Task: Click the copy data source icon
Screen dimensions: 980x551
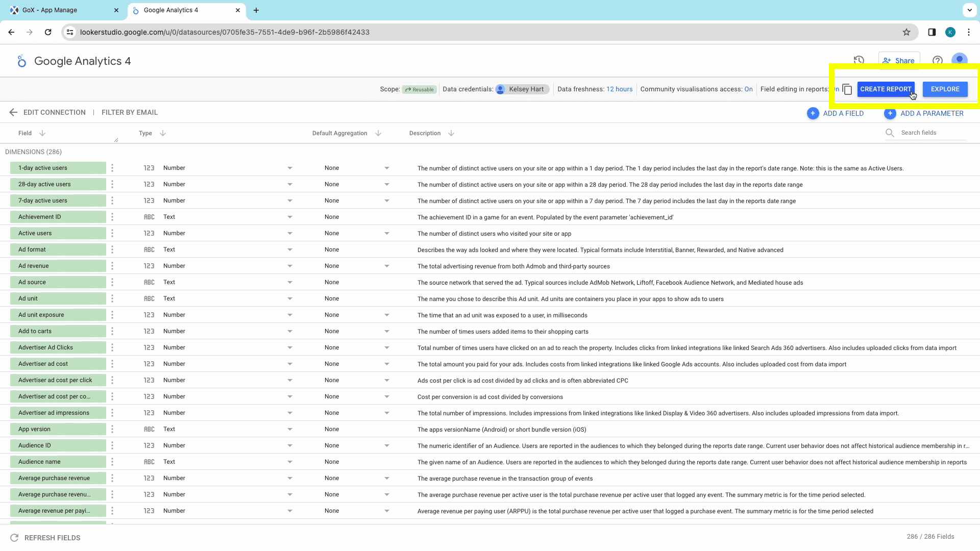Action: [x=847, y=89]
